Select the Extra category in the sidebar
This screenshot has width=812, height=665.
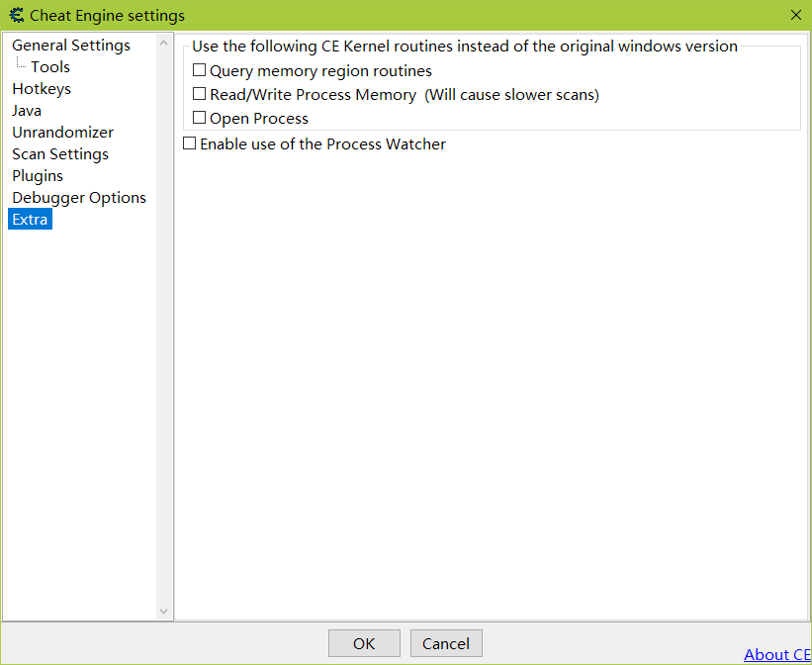pos(30,220)
